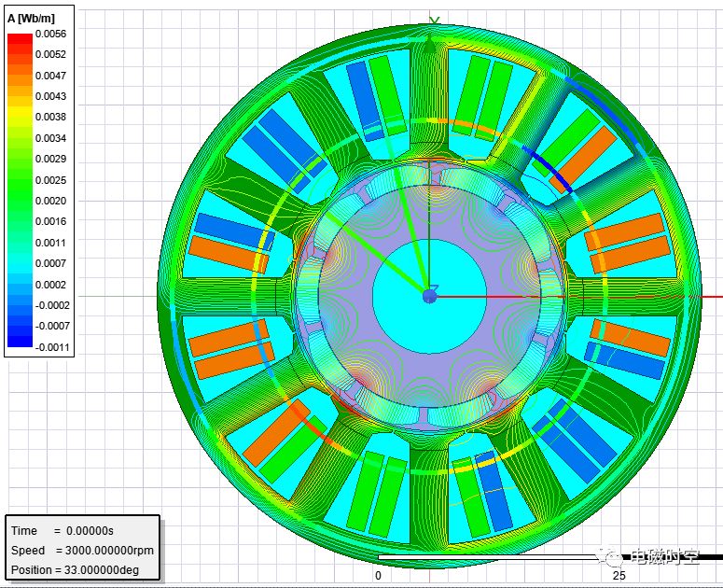The width and height of the screenshot is (723, 588).
Task: Click the scale ruler label '0'
Action: point(378,576)
